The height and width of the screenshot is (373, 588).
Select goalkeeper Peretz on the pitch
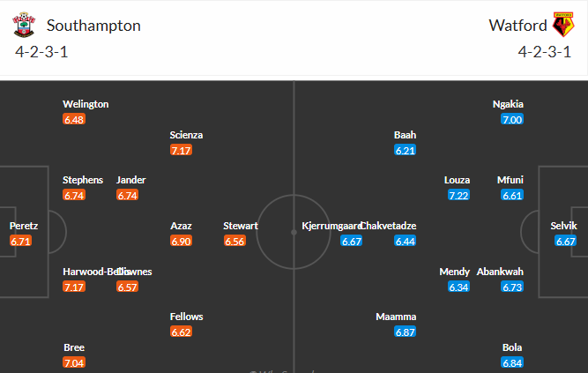point(23,226)
